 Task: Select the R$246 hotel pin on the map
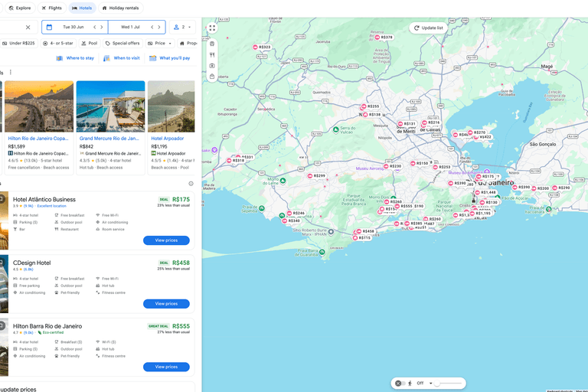(296, 214)
